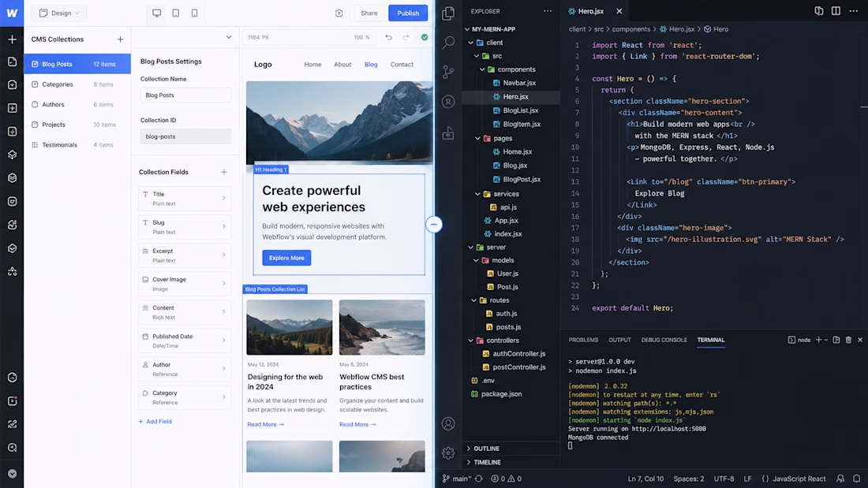The image size is (868, 488).
Task: Open VS Code Accounts icon
Action: tap(448, 424)
